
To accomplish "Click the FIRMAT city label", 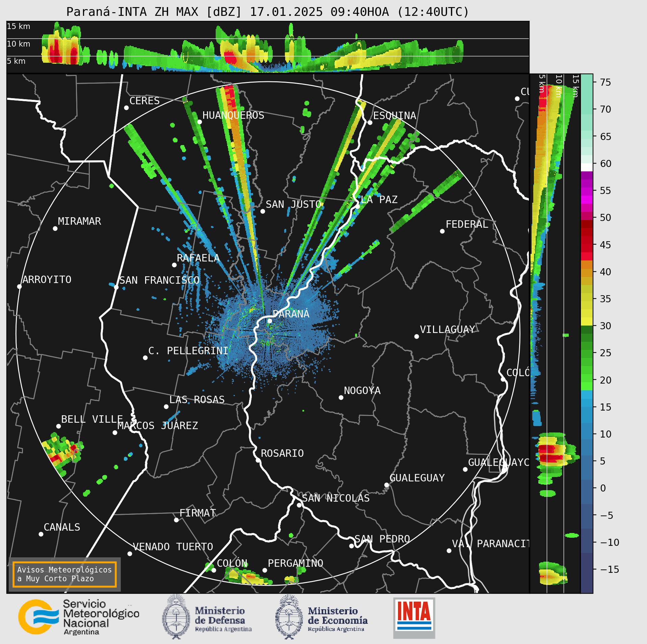I will (x=198, y=513).
